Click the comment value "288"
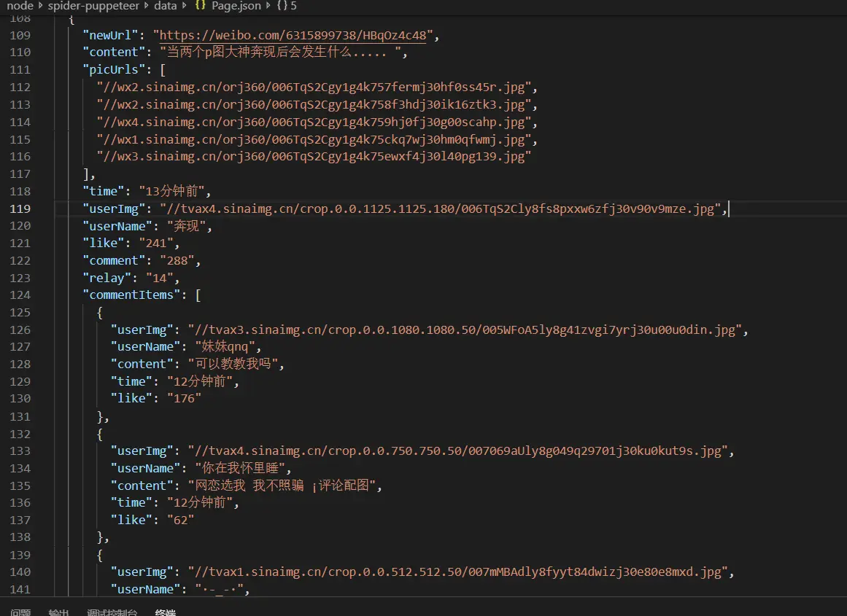847x616 pixels. click(177, 261)
